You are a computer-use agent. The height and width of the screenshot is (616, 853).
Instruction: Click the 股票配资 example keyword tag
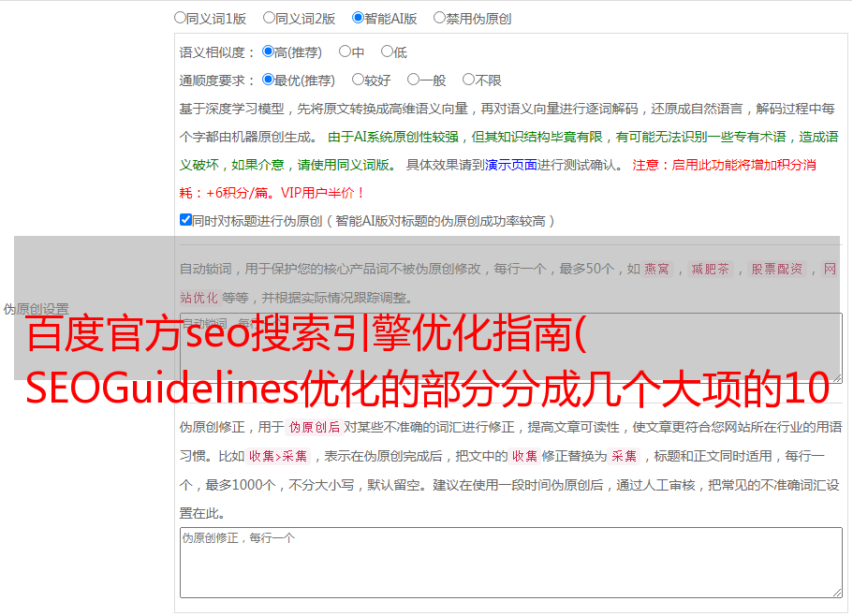click(x=777, y=269)
